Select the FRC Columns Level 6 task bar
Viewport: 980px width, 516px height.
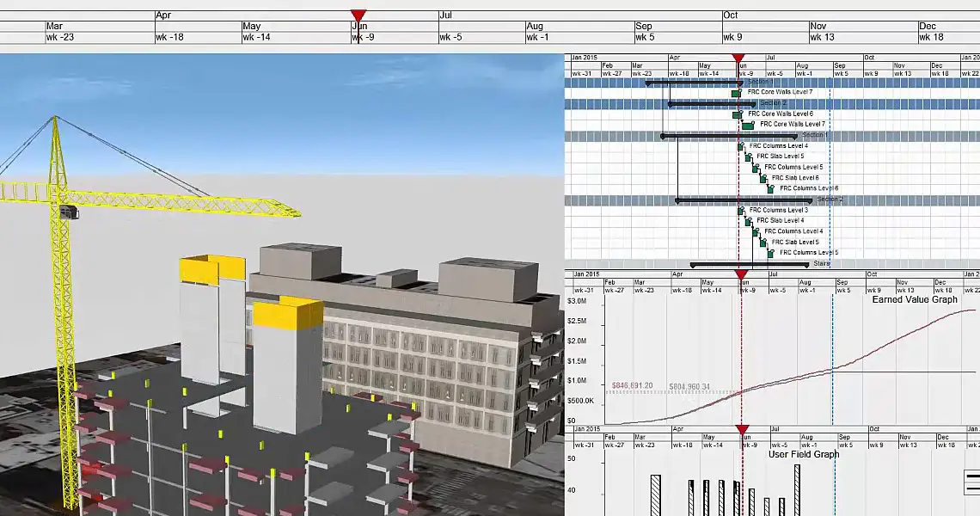pos(770,188)
